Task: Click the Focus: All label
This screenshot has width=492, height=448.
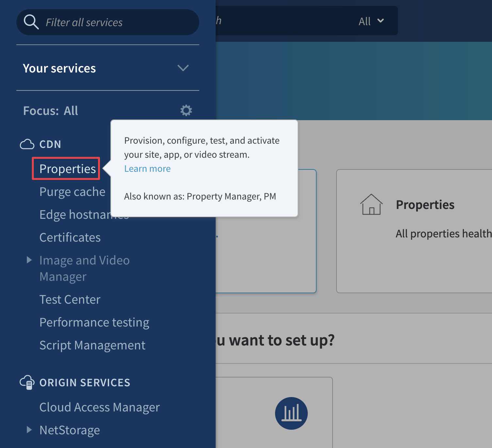Action: click(51, 111)
